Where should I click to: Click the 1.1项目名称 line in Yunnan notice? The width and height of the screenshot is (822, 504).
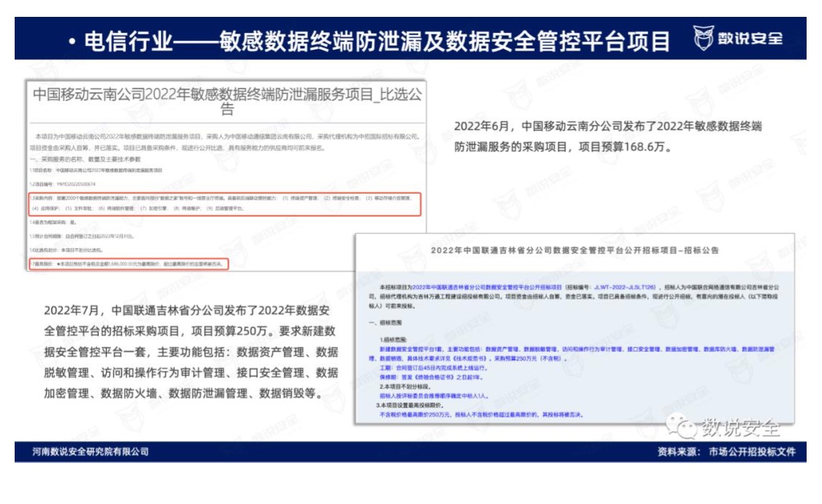96,171
